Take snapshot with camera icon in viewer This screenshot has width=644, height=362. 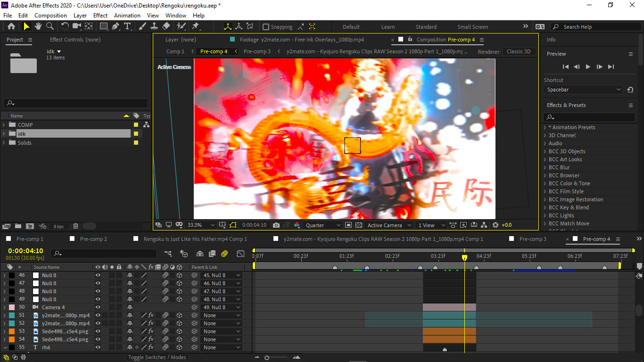pos(276,225)
